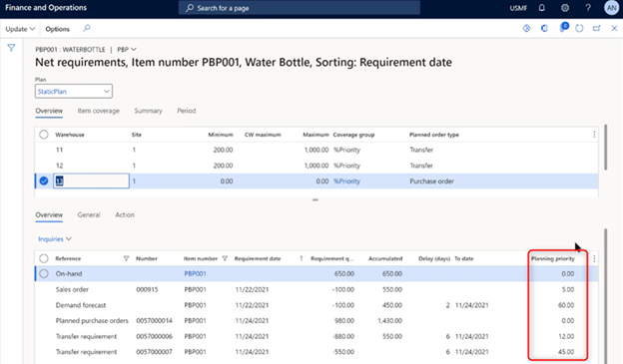Close the Net requirements form
623x364 pixels.
point(614,28)
